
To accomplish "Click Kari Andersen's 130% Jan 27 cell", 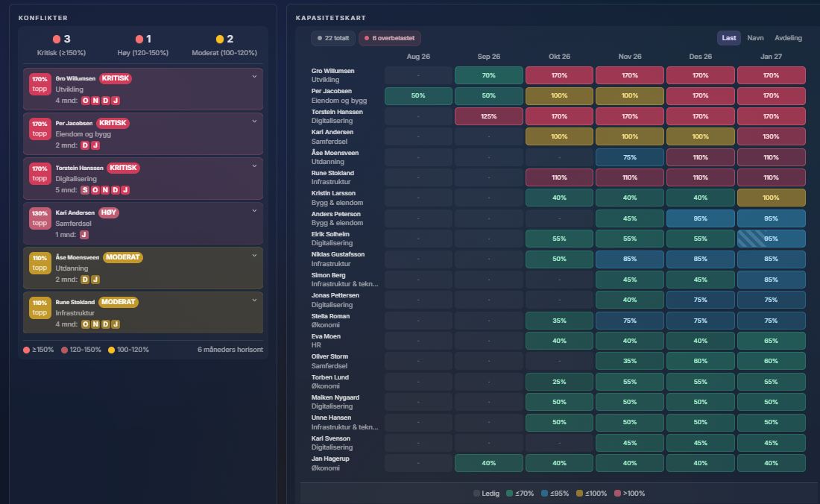I will coord(771,136).
